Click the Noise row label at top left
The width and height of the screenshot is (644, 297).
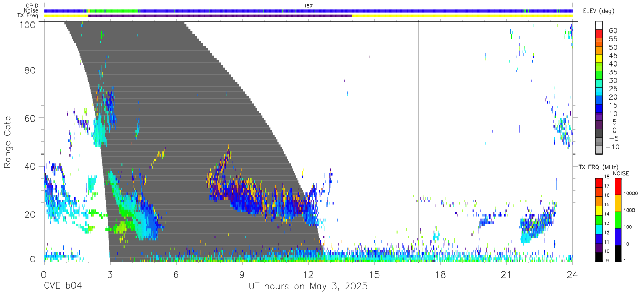tap(31, 10)
